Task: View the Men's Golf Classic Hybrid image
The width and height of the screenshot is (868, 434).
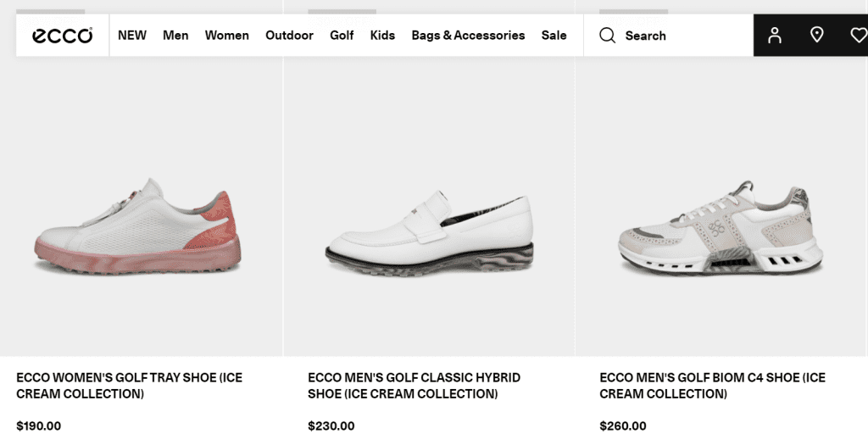Action: (429, 231)
